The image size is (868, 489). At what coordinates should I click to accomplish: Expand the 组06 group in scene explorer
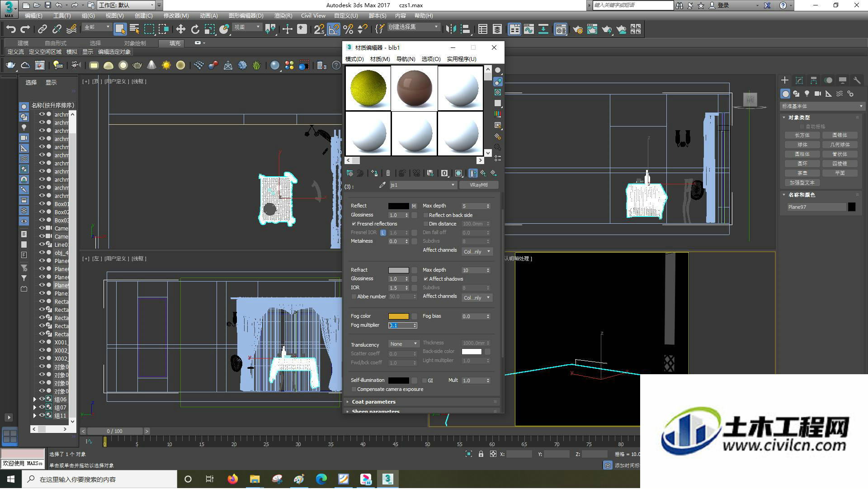click(34, 400)
